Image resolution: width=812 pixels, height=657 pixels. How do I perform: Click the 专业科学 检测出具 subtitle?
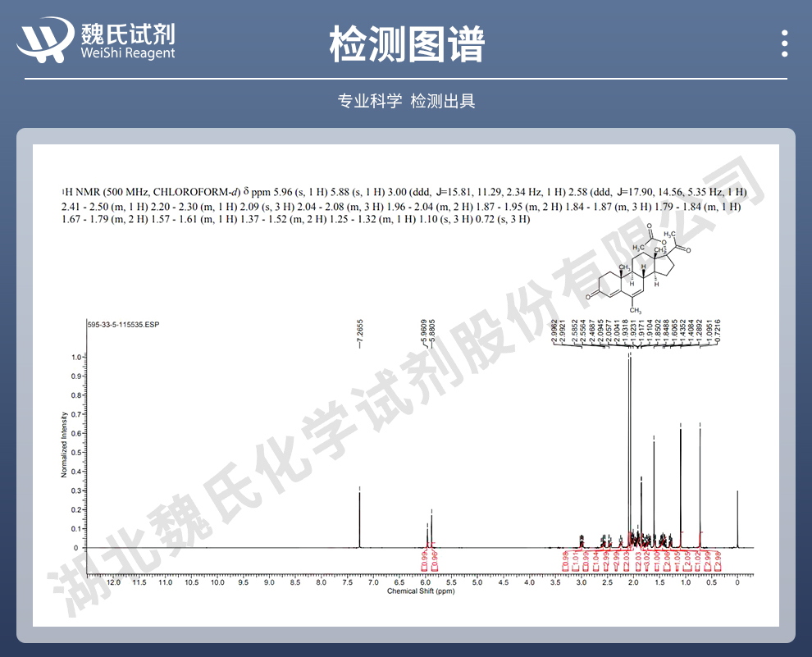[x=406, y=101]
